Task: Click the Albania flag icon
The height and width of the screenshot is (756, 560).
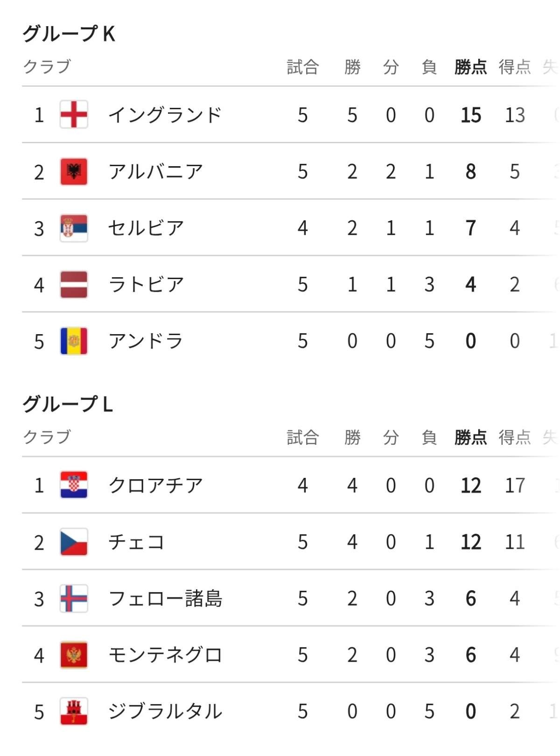Action: 74,171
